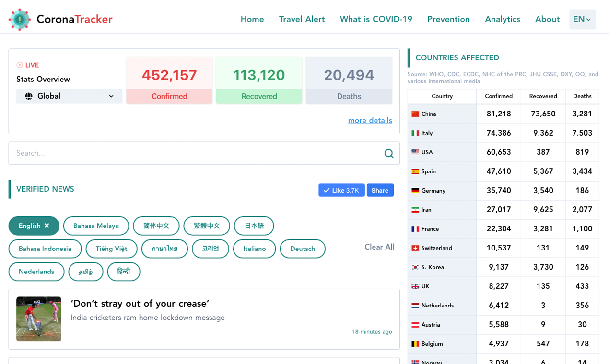
Task: Open the EN language selector dropdown
Action: (x=582, y=19)
